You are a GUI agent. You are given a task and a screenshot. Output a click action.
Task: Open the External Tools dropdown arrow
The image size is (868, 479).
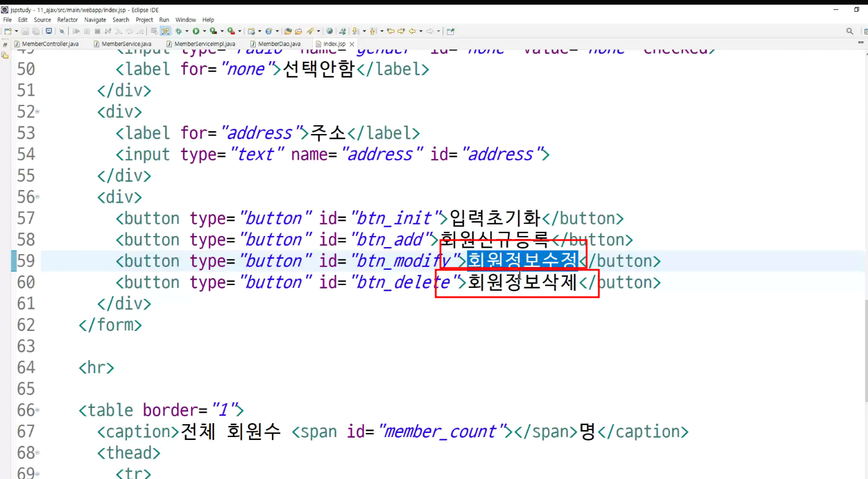[239, 31]
